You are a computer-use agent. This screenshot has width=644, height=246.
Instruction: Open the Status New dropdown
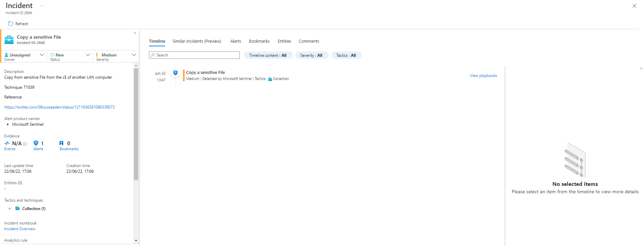88,55
